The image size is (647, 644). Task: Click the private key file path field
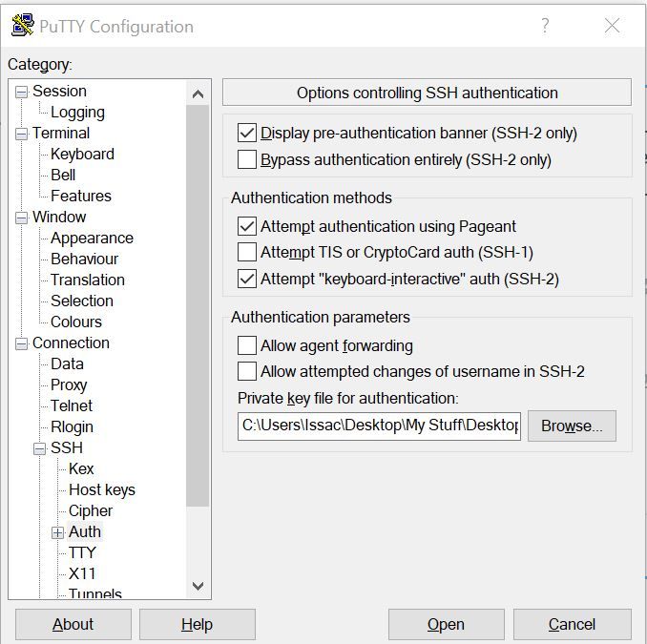tap(379, 426)
